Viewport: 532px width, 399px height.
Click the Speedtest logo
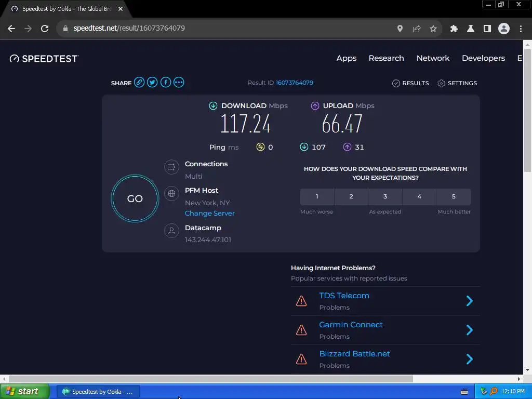[x=44, y=59]
